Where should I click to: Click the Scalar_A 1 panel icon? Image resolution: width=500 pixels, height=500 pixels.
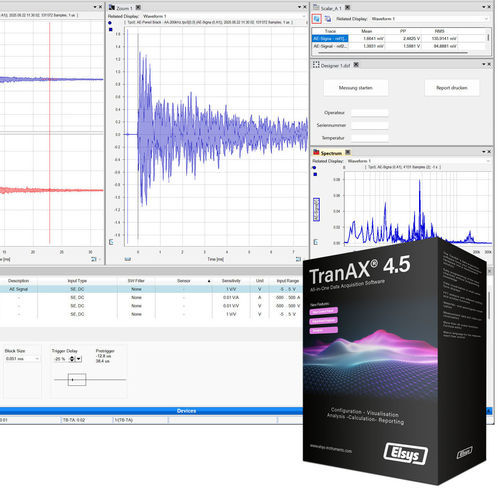[316, 7]
